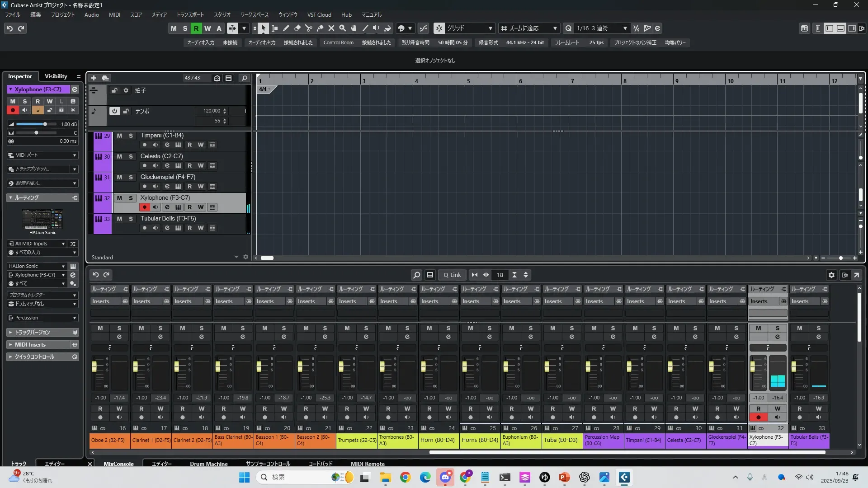Screen dimensions: 868x488
Task: Solo the Tubular Bells track
Action: coord(131,219)
